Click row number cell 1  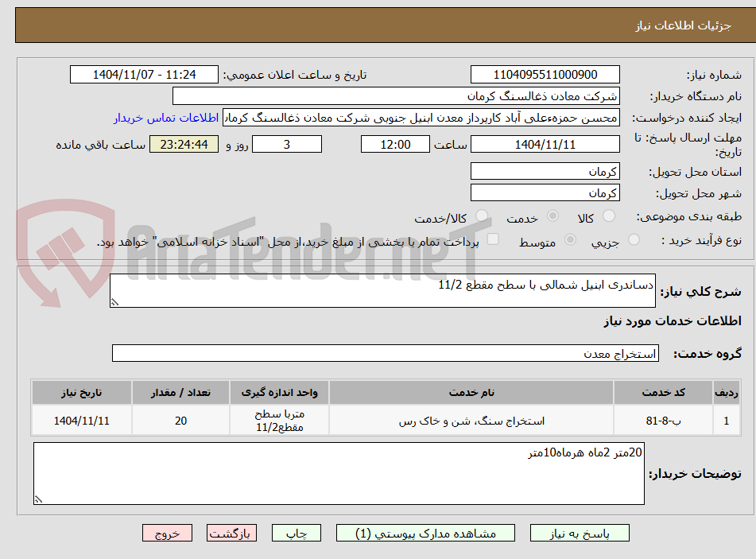point(727,421)
